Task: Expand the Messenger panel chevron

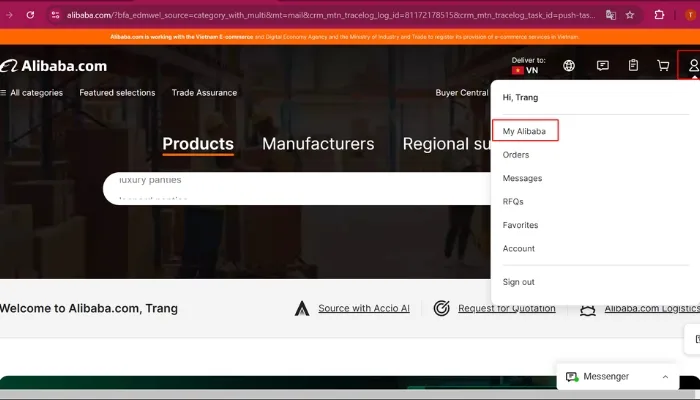Action: pyautogui.click(x=665, y=377)
